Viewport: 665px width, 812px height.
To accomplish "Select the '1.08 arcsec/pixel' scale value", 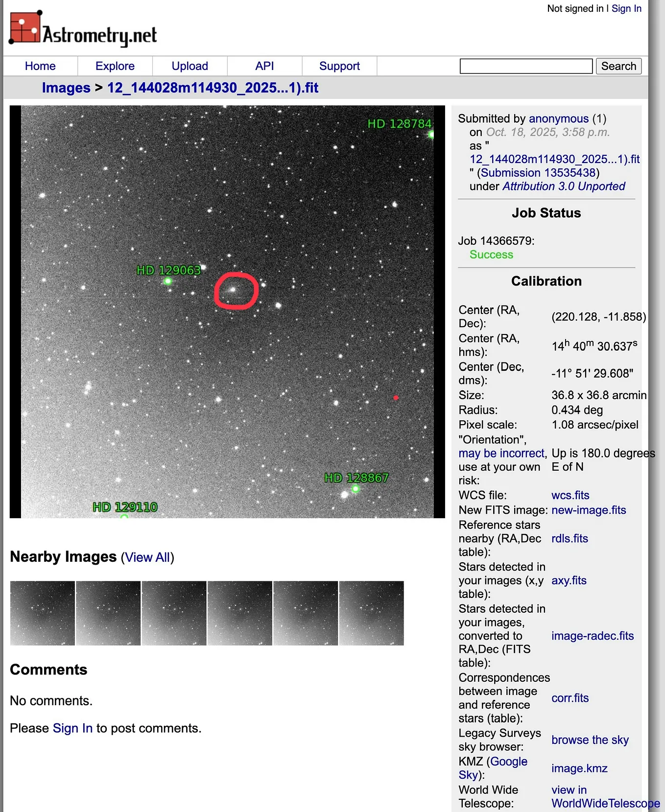I will [595, 425].
